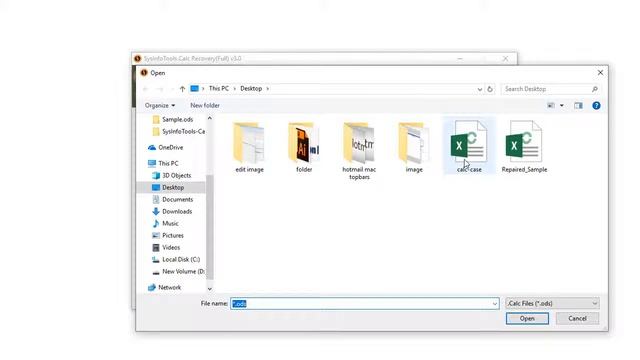Select SysInfoTools-Ca folder in sidebar

coord(178,131)
